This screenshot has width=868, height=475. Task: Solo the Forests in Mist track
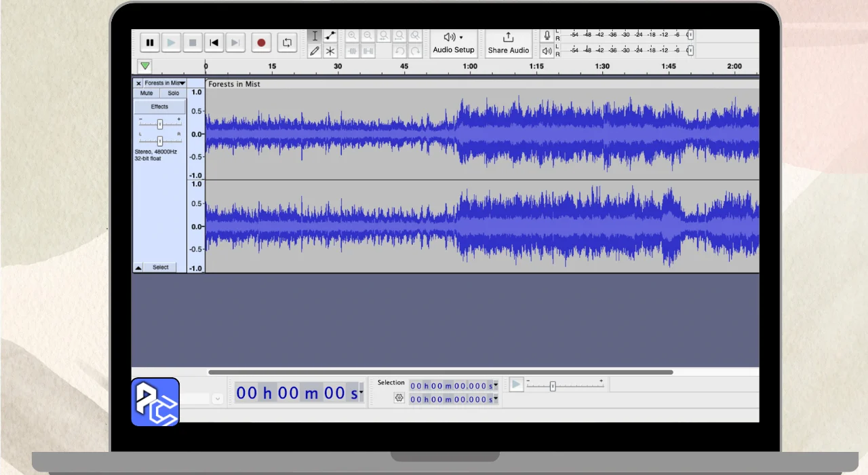[x=174, y=93]
